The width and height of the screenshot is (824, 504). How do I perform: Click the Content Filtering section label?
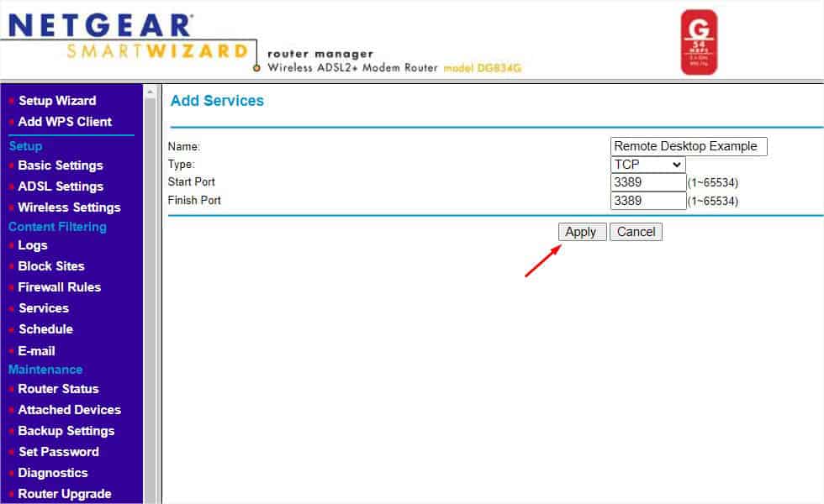coord(57,227)
